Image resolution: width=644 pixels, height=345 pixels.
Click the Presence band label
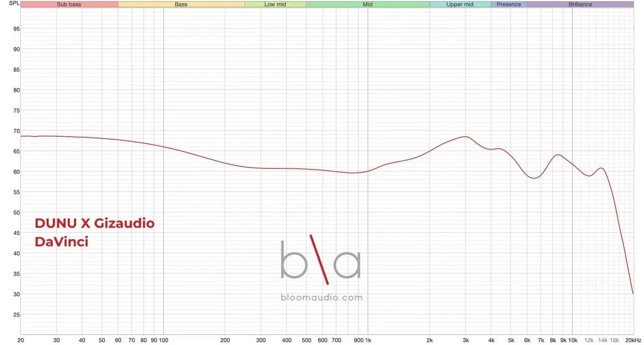[509, 4]
